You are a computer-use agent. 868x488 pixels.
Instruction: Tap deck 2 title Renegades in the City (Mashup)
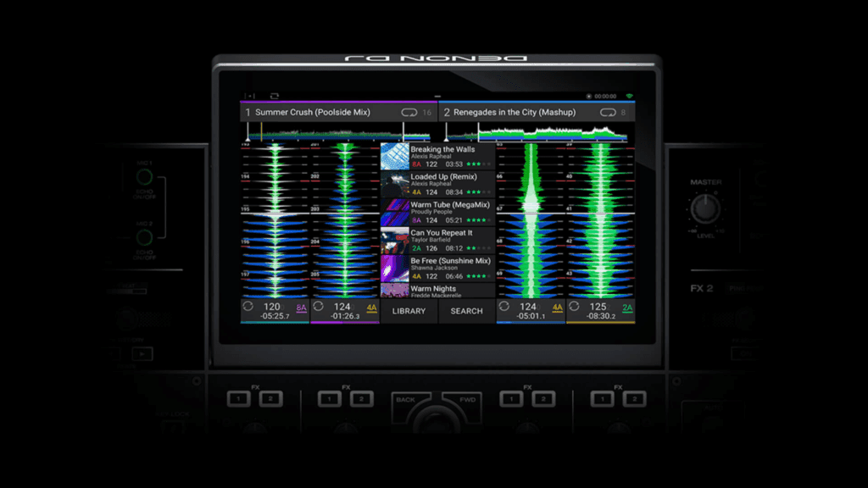point(515,113)
